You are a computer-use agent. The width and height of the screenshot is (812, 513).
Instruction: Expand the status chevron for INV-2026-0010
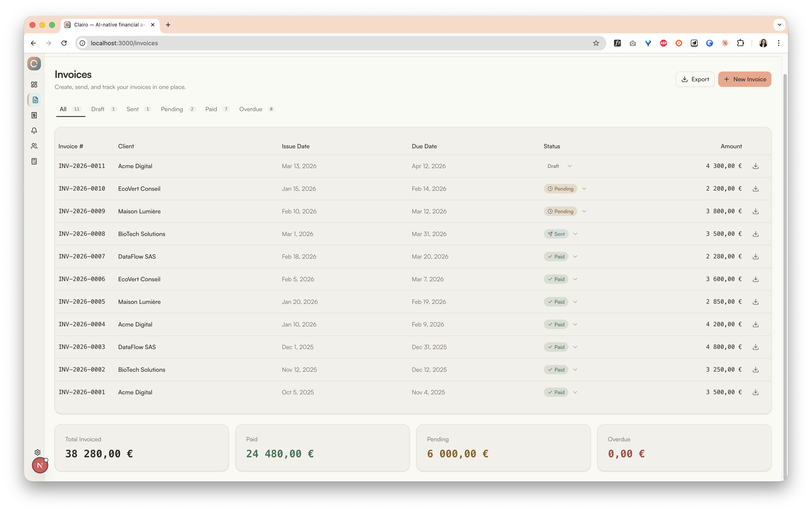pos(584,189)
